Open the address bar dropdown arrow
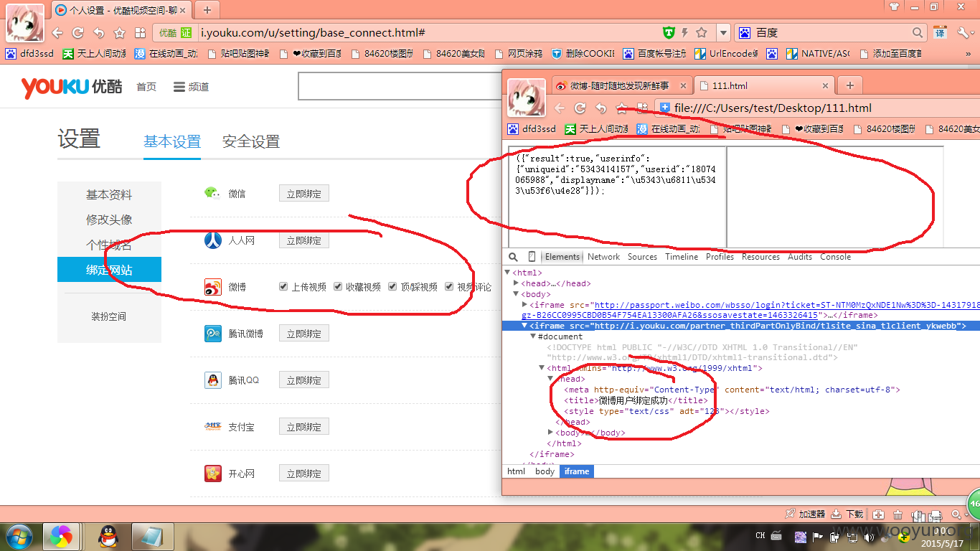 (x=723, y=32)
